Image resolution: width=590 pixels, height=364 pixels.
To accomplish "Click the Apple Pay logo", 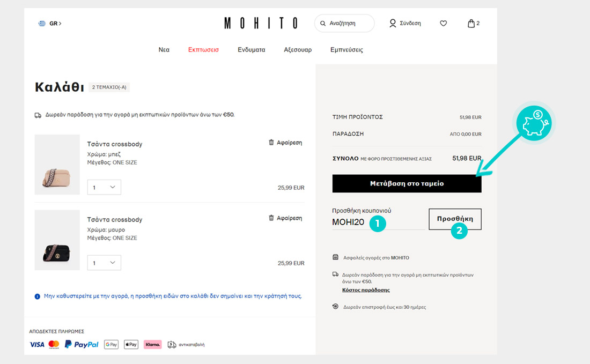I will coord(131,345).
